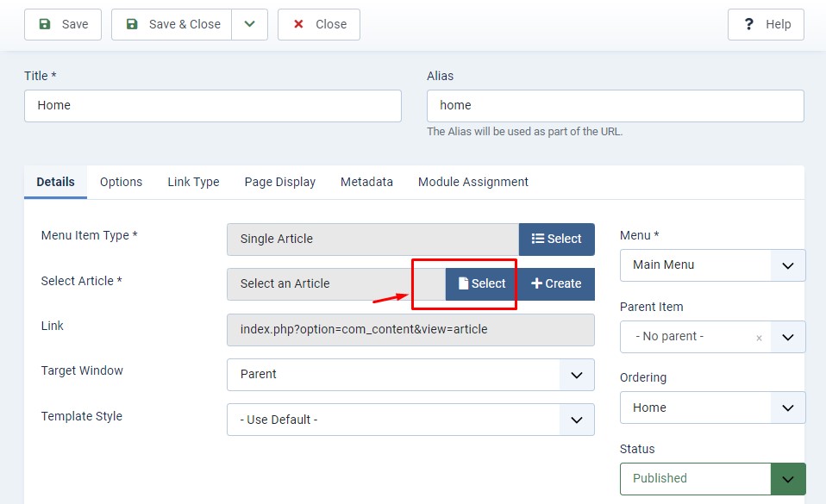Click into the Alias input field
The height and width of the screenshot is (504, 826).
[615, 106]
